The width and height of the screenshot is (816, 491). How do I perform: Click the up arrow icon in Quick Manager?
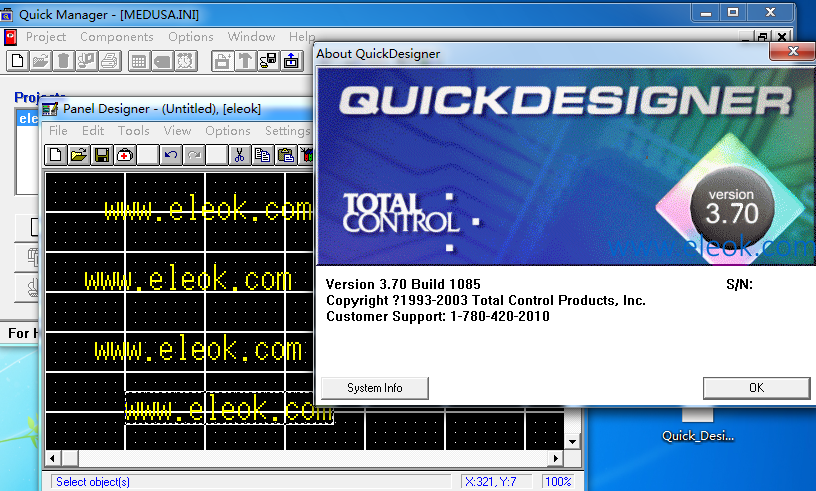tap(245, 61)
